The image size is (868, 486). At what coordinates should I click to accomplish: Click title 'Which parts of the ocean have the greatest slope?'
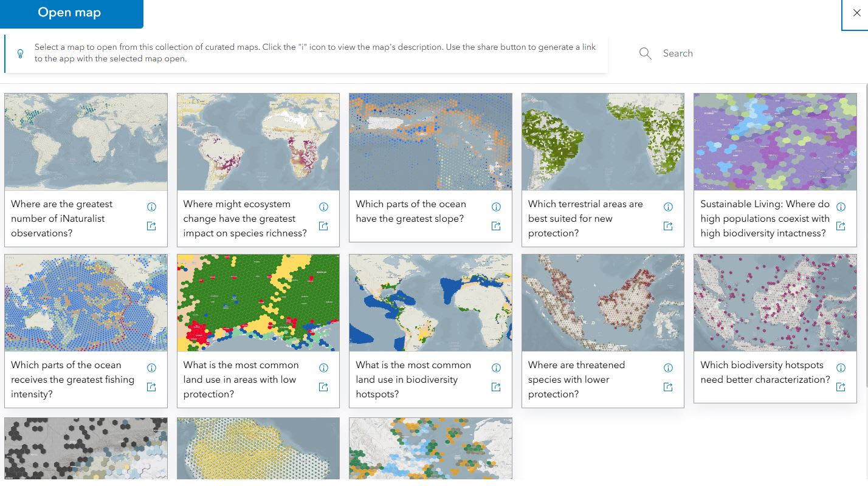tap(411, 211)
